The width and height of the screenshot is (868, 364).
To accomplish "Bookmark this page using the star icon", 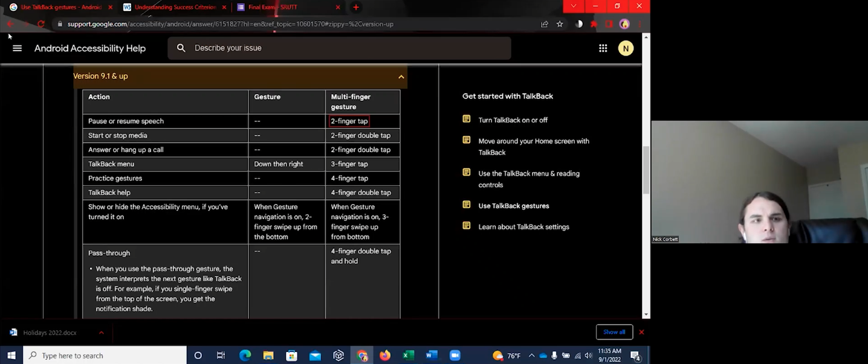I will tap(559, 24).
